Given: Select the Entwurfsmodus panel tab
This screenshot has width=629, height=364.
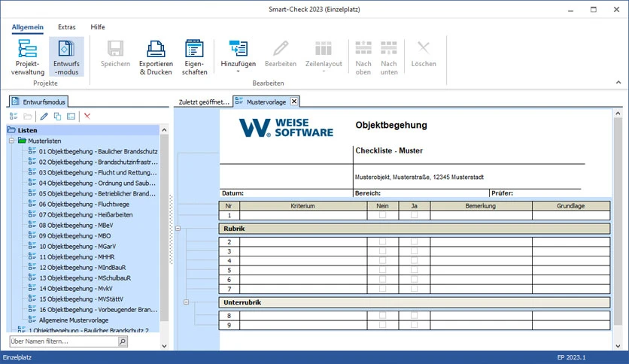Looking at the screenshot, I should coord(38,102).
